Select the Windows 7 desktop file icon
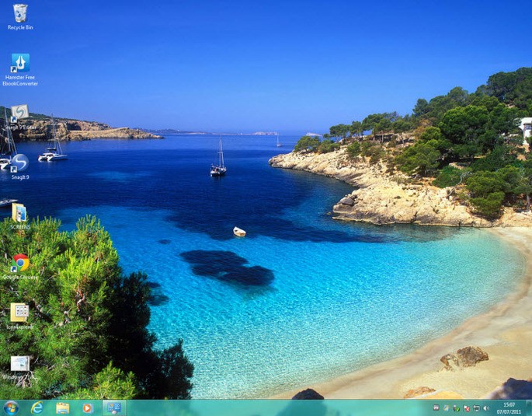532x416 pixels. pyautogui.click(x=20, y=368)
